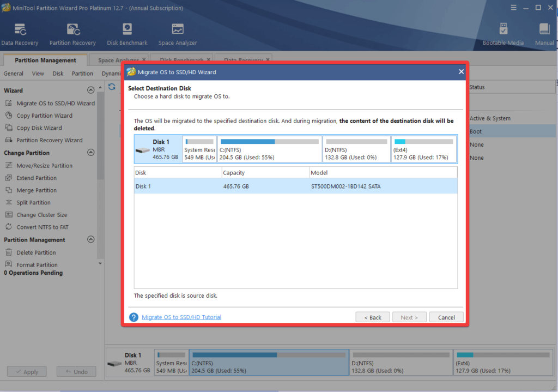Select the Ext4 partition in the bottom disk map
The width and height of the screenshot is (558, 392).
click(503, 363)
